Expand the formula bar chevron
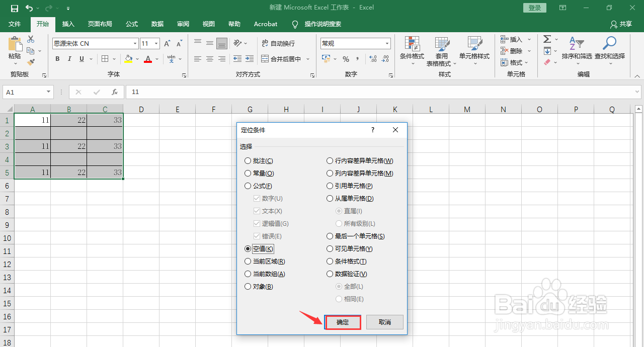 (x=637, y=92)
